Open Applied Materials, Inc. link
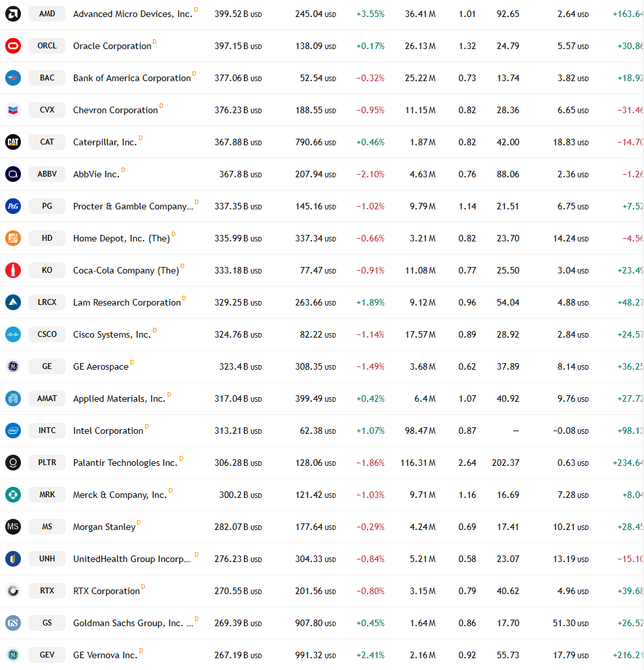The width and height of the screenshot is (644, 670). pos(119,398)
